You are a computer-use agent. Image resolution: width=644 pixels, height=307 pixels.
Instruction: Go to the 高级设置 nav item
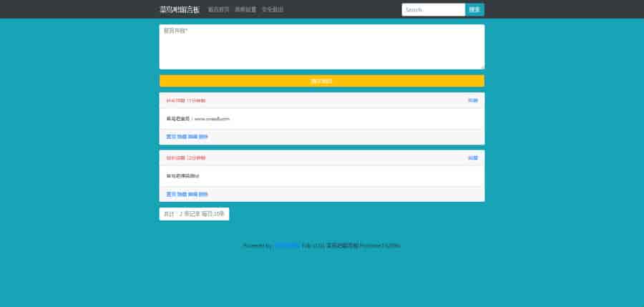click(x=245, y=10)
